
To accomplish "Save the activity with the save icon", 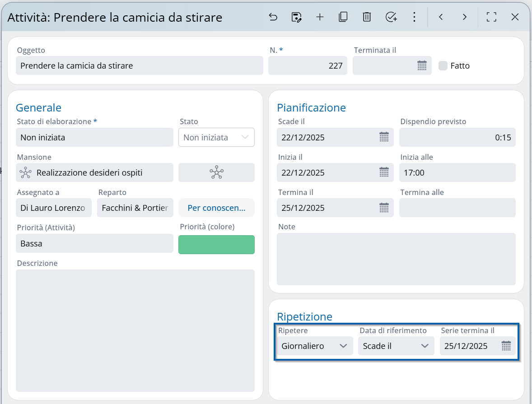I will coord(296,17).
